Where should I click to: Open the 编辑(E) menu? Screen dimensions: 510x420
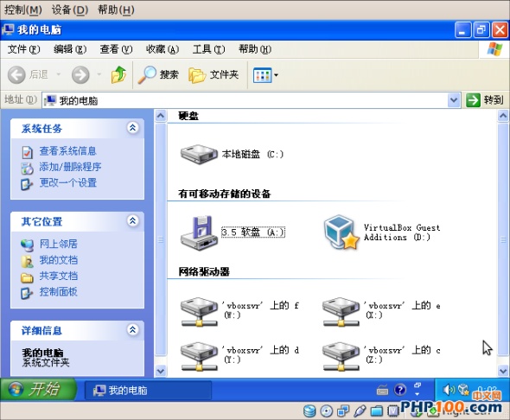coord(70,49)
